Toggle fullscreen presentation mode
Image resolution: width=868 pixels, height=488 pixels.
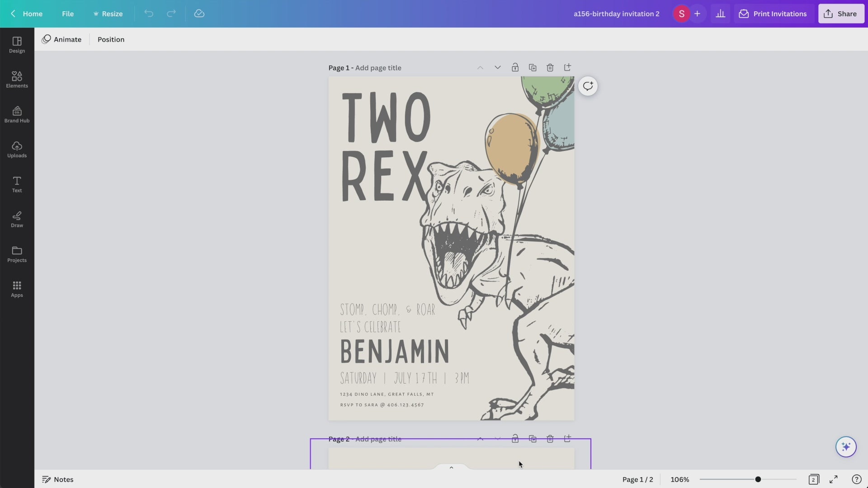pos(833,479)
